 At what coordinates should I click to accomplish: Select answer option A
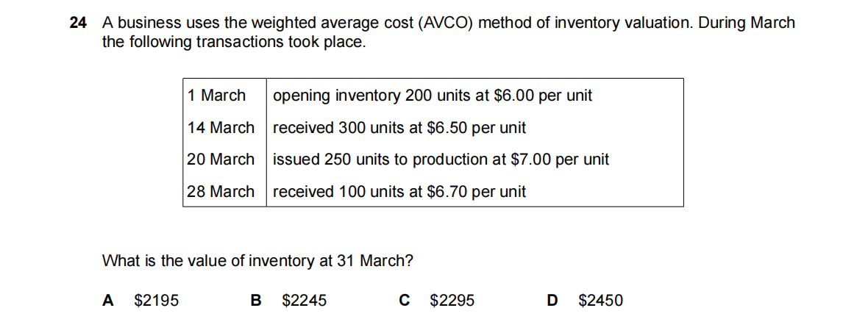(x=108, y=300)
